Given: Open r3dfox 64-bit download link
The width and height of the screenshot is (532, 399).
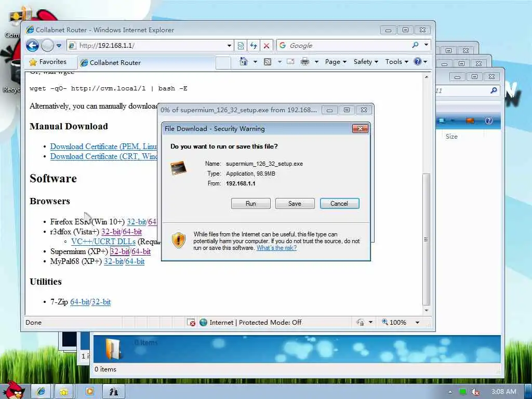Looking at the screenshot, I should click(x=132, y=232).
